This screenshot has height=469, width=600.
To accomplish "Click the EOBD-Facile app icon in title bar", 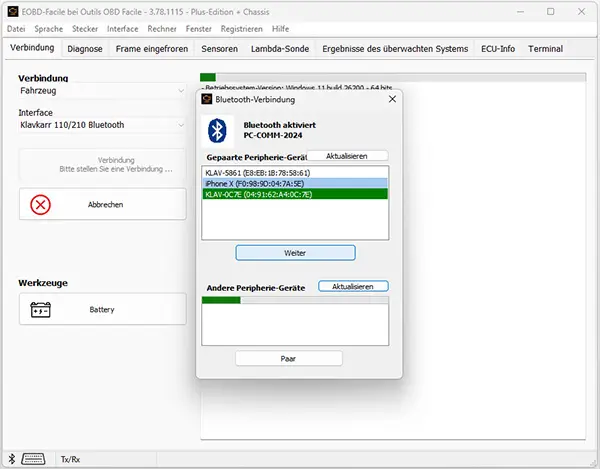I will click(x=10, y=11).
